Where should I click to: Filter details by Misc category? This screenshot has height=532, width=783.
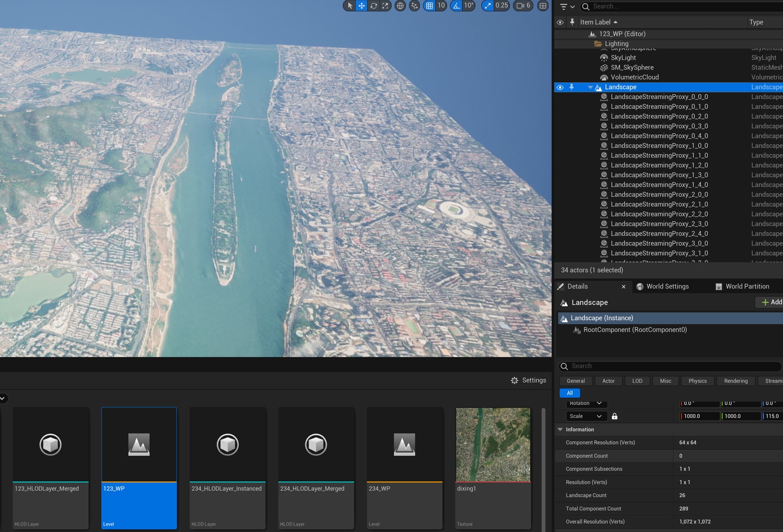click(x=666, y=381)
